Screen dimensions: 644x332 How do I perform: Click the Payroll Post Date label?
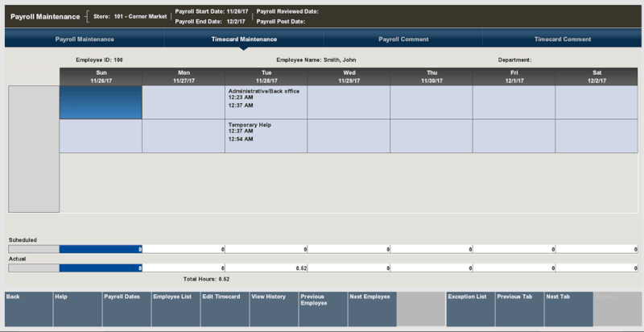pos(280,22)
